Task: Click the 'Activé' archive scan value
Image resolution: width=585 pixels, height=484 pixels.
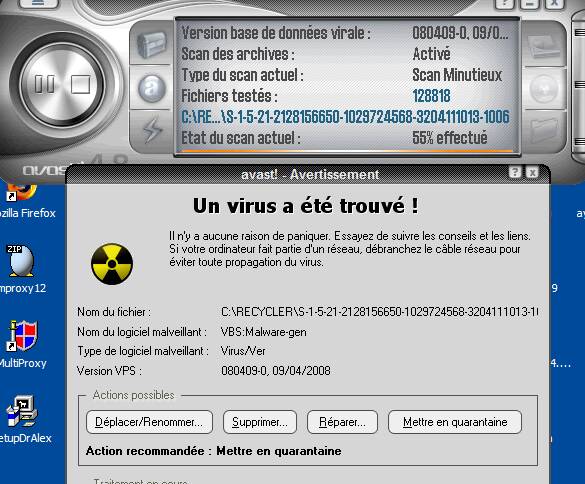Action: [431, 54]
